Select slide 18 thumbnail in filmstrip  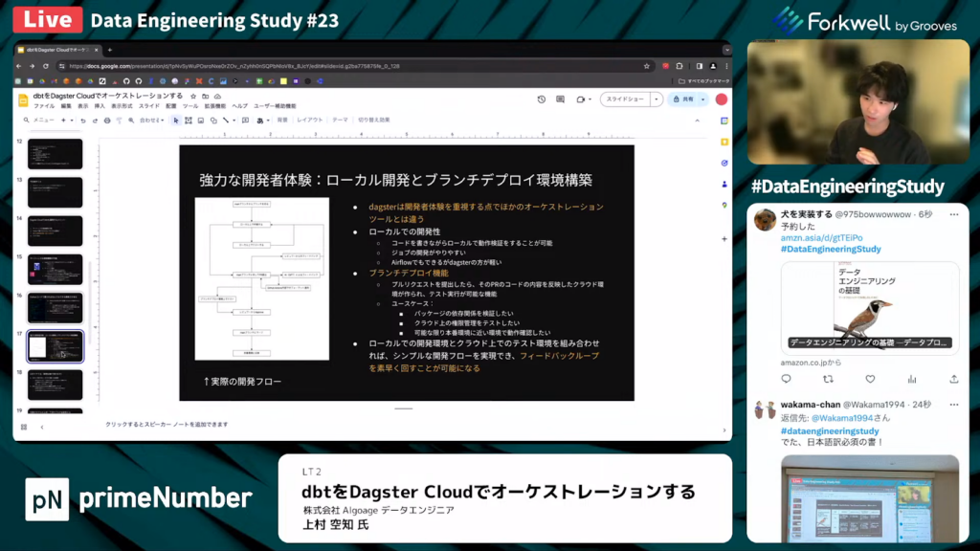point(55,385)
